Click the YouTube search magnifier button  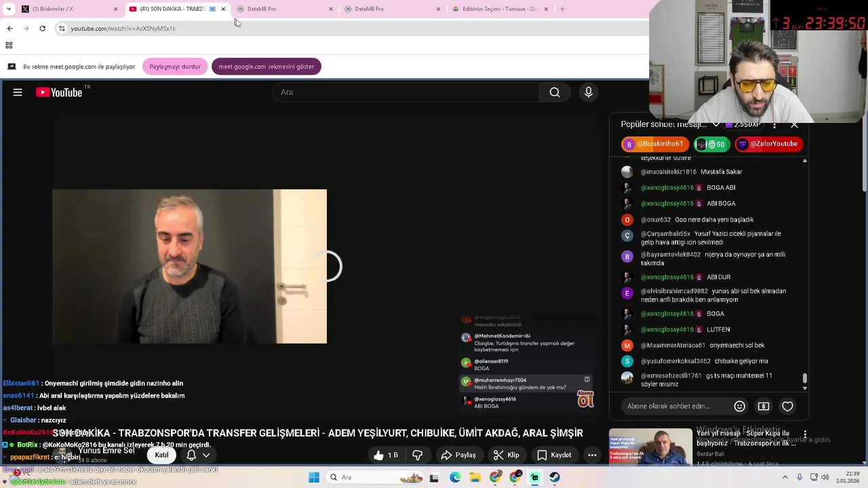(x=555, y=92)
